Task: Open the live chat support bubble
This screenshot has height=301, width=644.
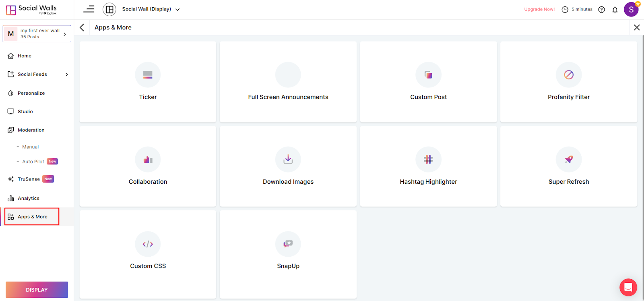Action: tap(628, 287)
